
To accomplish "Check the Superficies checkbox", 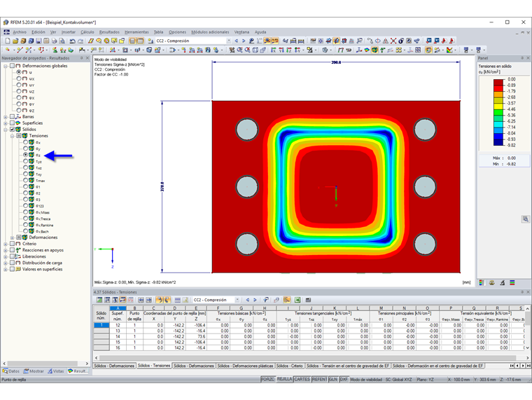I will point(12,123).
